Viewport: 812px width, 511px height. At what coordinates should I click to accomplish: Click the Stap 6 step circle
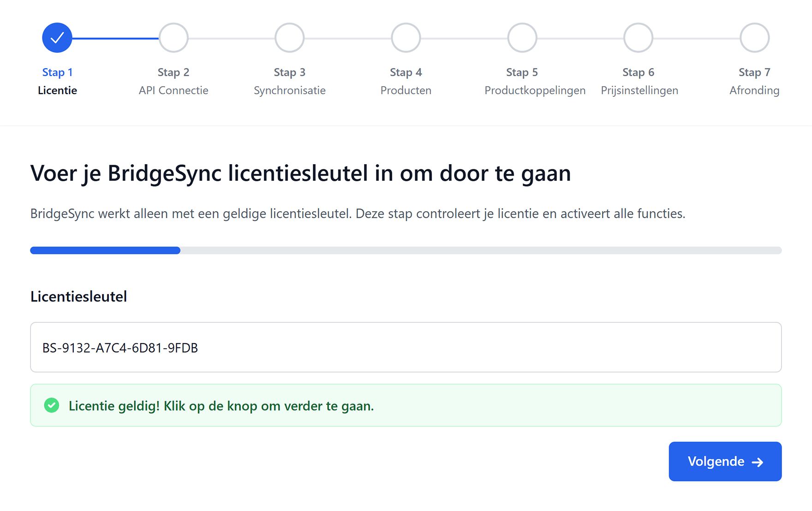tap(639, 38)
